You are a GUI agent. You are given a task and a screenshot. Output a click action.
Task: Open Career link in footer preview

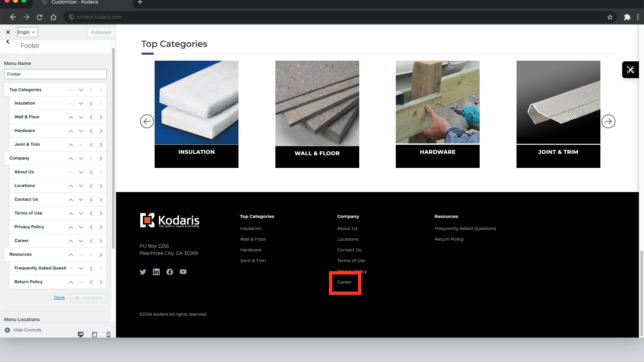coord(344,282)
